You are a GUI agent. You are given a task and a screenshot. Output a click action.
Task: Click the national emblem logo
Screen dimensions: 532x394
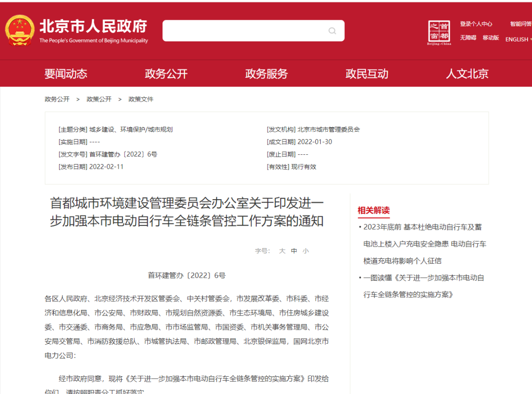(20, 30)
